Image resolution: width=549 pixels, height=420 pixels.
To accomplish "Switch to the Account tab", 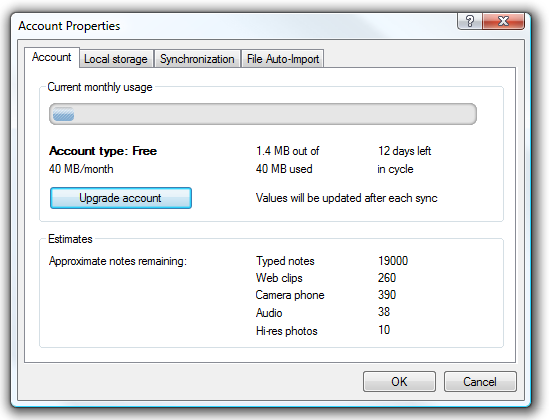I will click(x=52, y=57).
